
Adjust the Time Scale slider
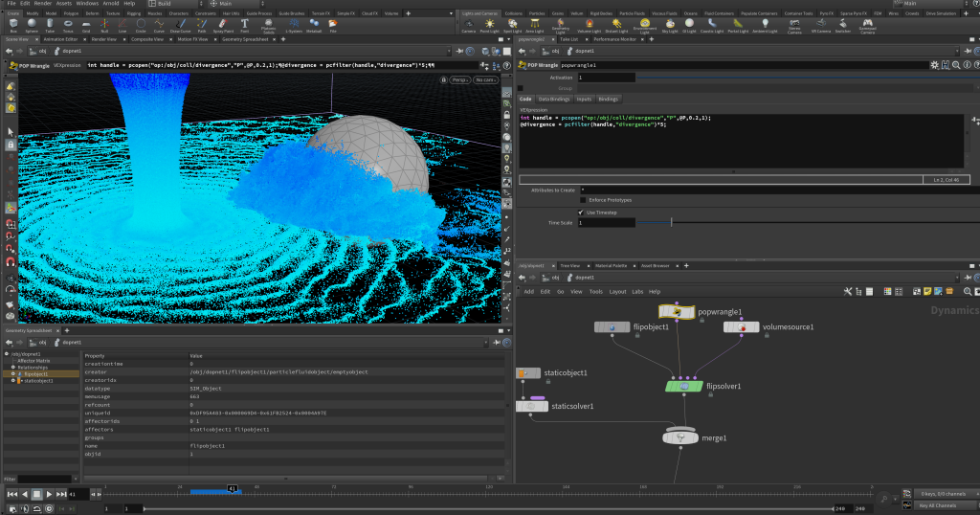point(672,222)
